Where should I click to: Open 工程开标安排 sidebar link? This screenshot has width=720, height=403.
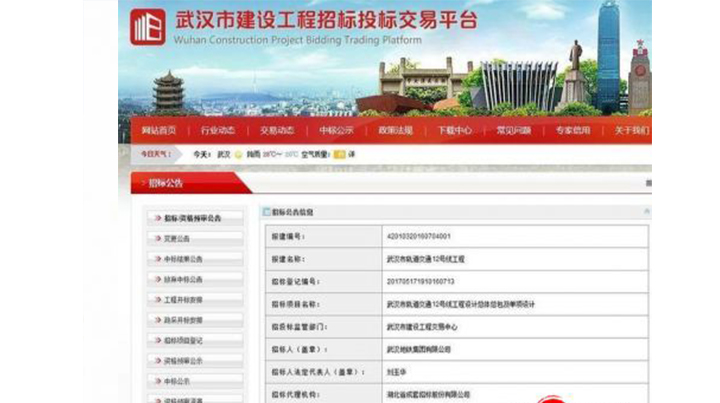195,300
